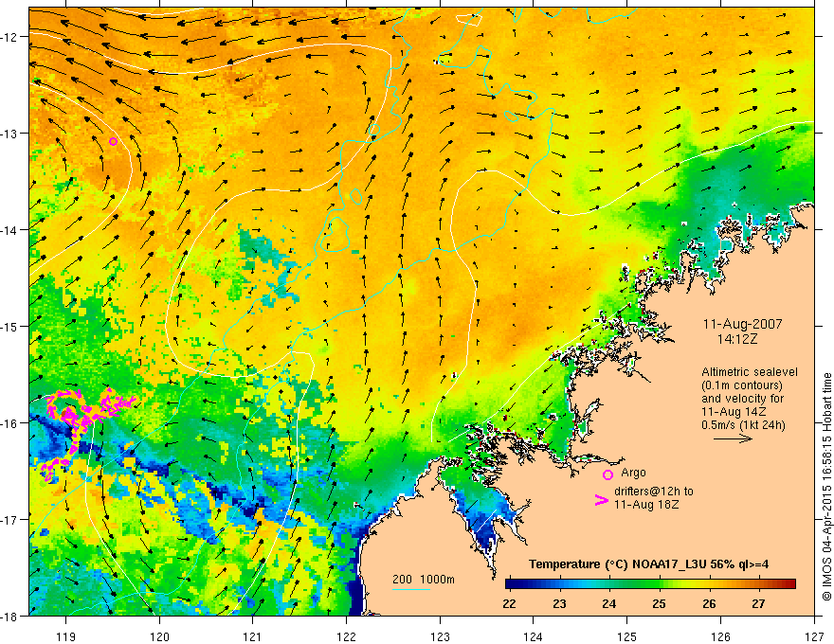Screen dimensions: 834x644
Task: Click the color bar label '24'
Action: coord(609,603)
